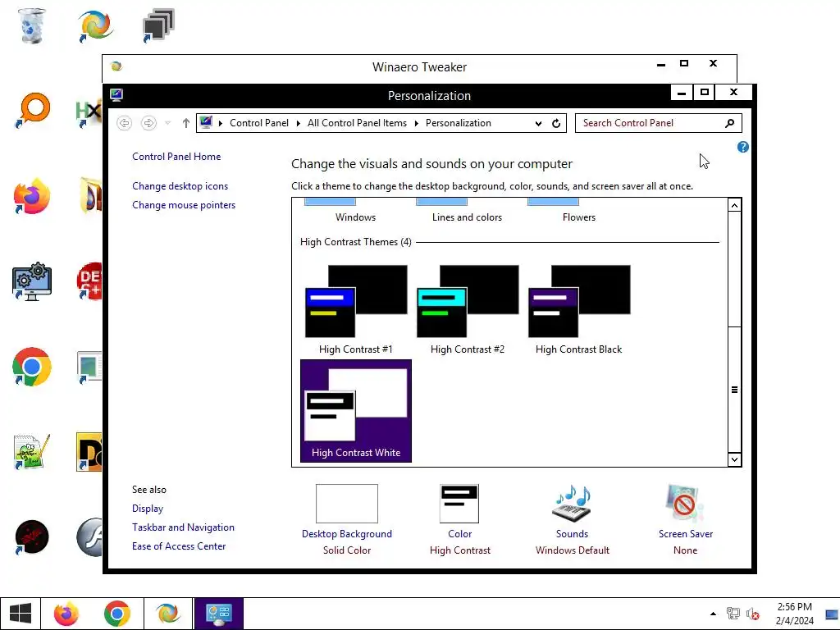Open the Sounds icon with music notes
Screen dimensions: 840x630
(572, 503)
